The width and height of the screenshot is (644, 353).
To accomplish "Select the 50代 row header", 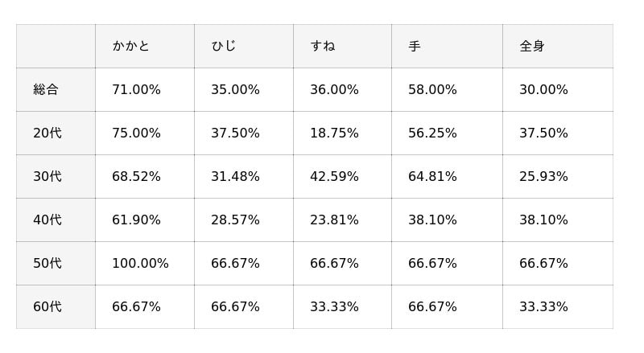I will pyautogui.click(x=47, y=263).
